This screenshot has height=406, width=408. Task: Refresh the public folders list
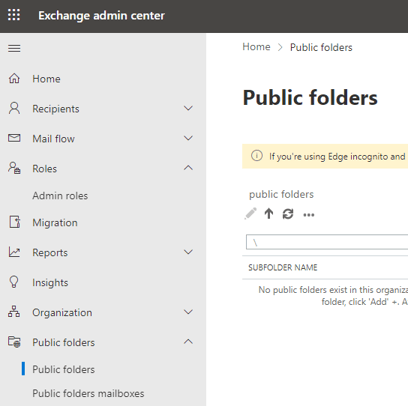288,214
